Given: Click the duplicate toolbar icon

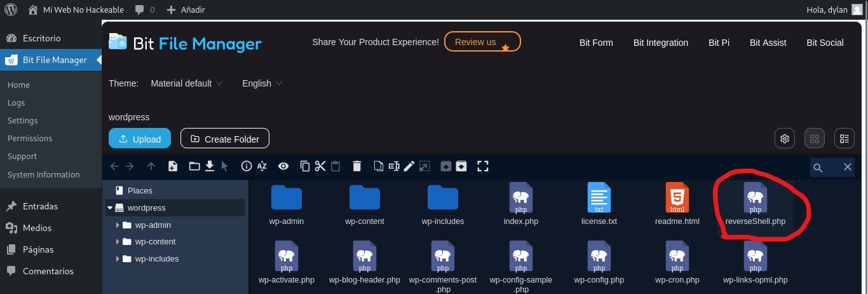Looking at the screenshot, I should click(x=379, y=166).
